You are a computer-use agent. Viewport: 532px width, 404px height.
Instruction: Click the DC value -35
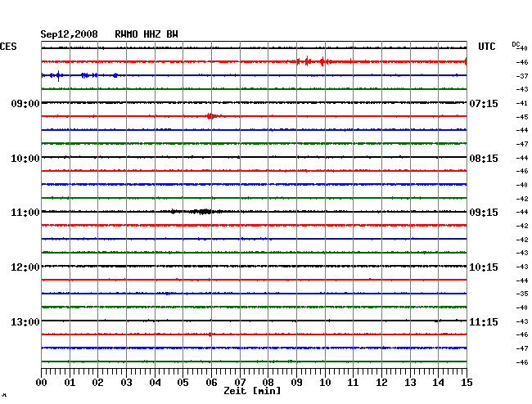click(522, 294)
